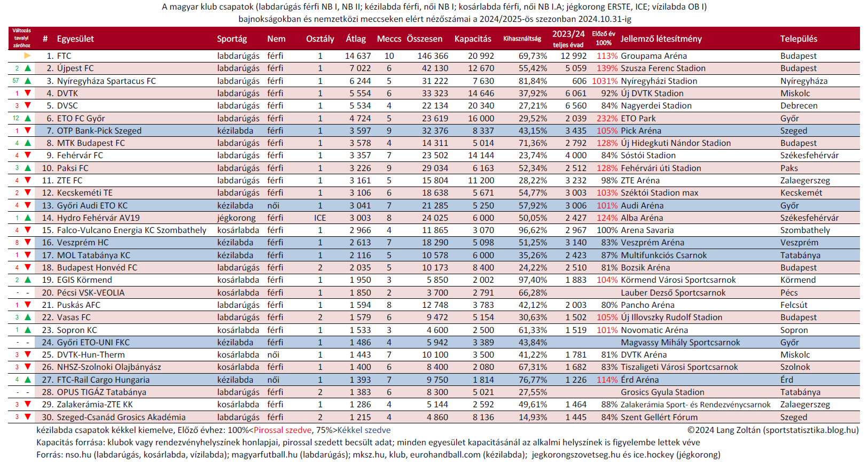Screen dimensions: 868x472
Task: Click the Meccs column header
Action: 389,38
